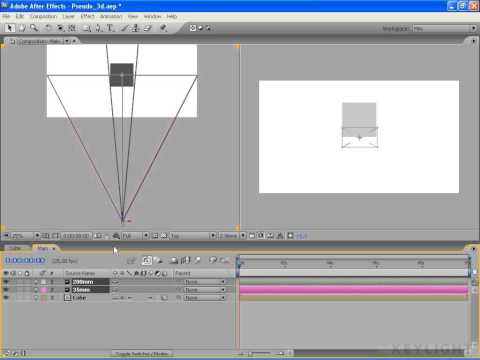Select the Pen tool
480x360 pixels.
click(x=98, y=28)
